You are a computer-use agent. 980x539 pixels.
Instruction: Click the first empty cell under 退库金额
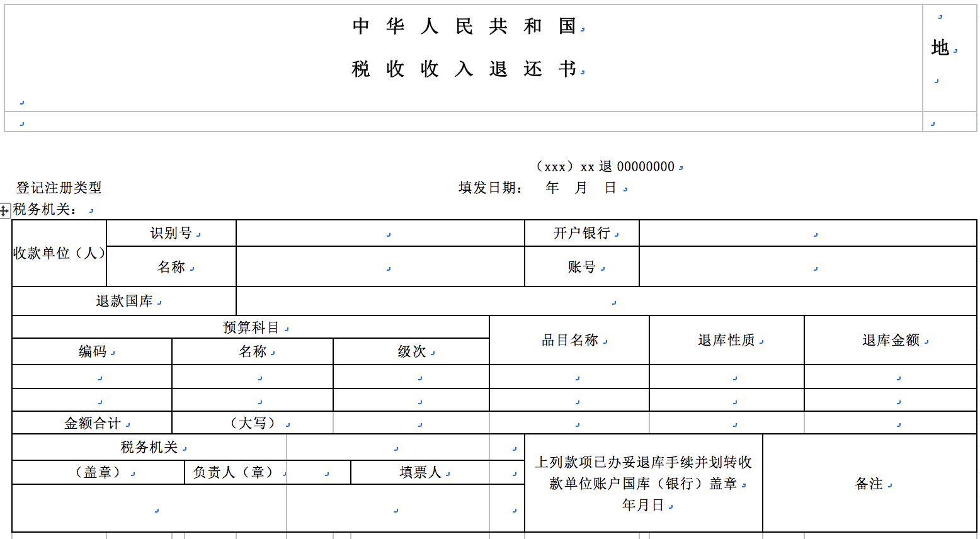[891, 377]
